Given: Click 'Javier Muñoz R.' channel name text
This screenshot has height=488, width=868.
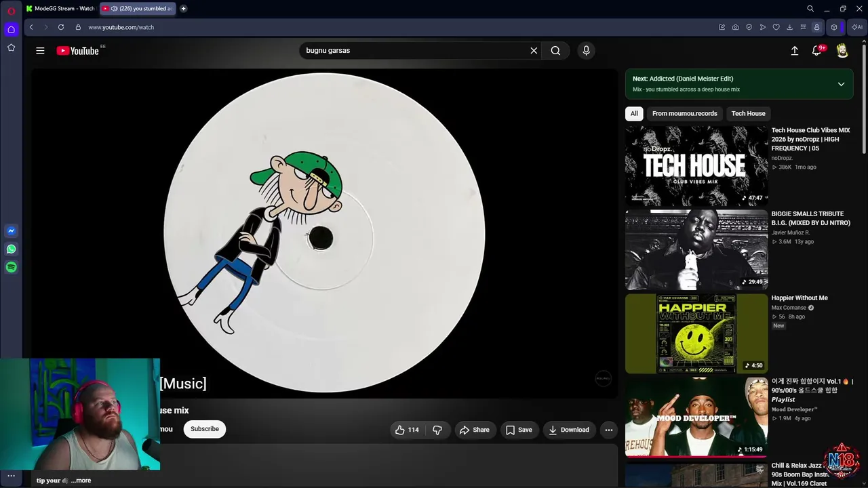Looking at the screenshot, I should tap(791, 232).
